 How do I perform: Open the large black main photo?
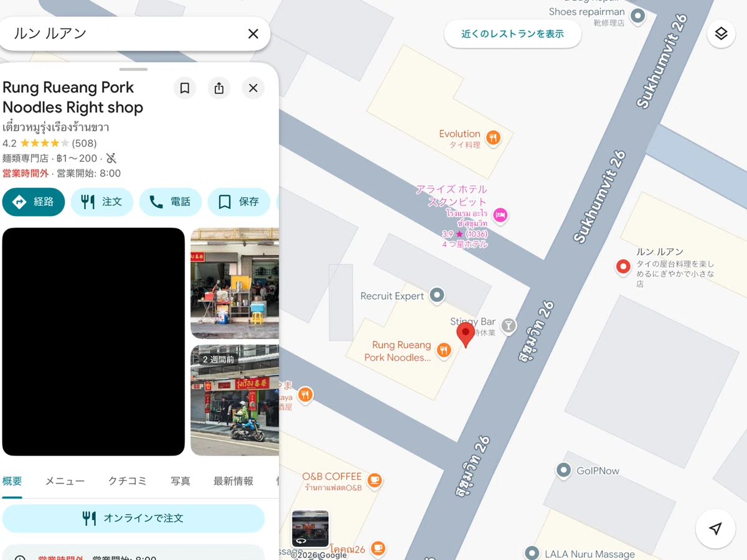click(93, 342)
